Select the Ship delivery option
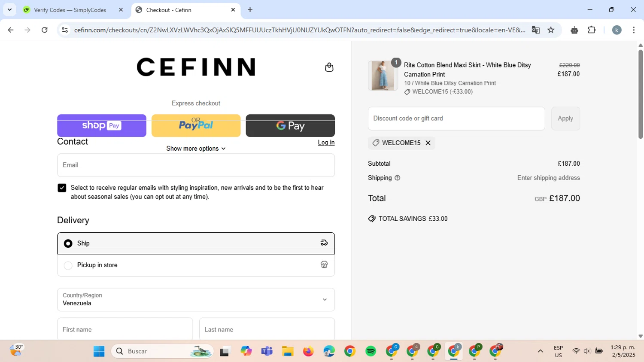Viewport: 644px width, 362px height. click(x=196, y=243)
